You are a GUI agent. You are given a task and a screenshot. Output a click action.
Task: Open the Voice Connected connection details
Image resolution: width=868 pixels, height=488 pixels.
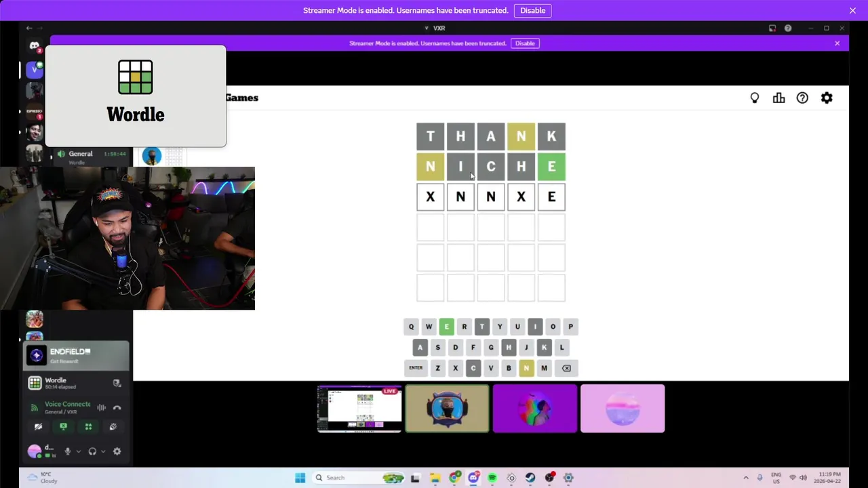click(x=66, y=404)
